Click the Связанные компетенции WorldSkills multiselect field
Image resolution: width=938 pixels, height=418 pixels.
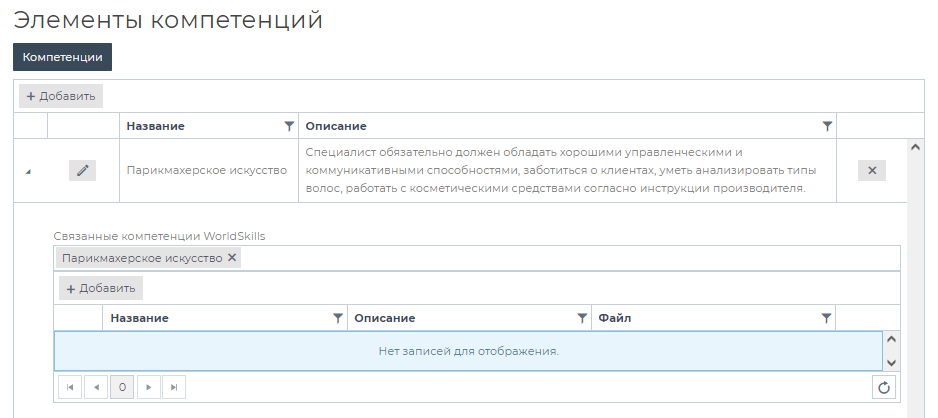[560, 258]
